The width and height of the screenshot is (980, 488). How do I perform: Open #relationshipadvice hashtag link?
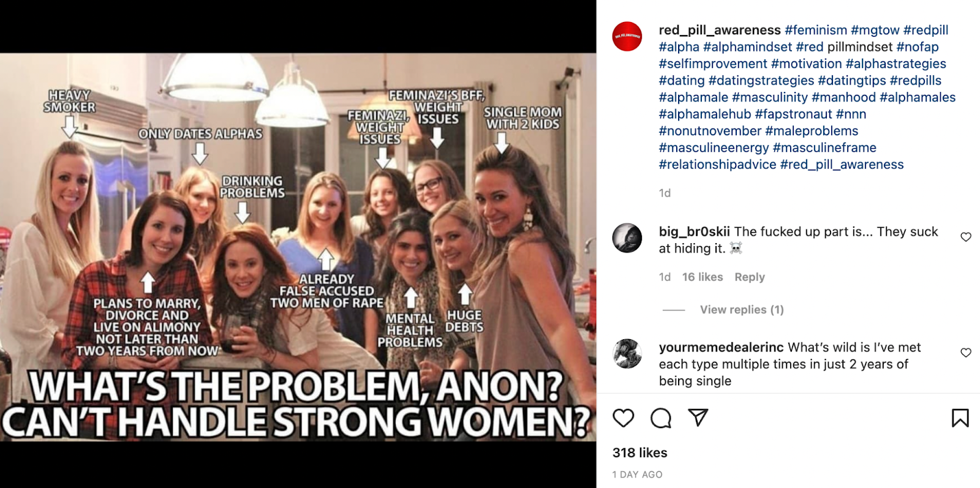[717, 165]
